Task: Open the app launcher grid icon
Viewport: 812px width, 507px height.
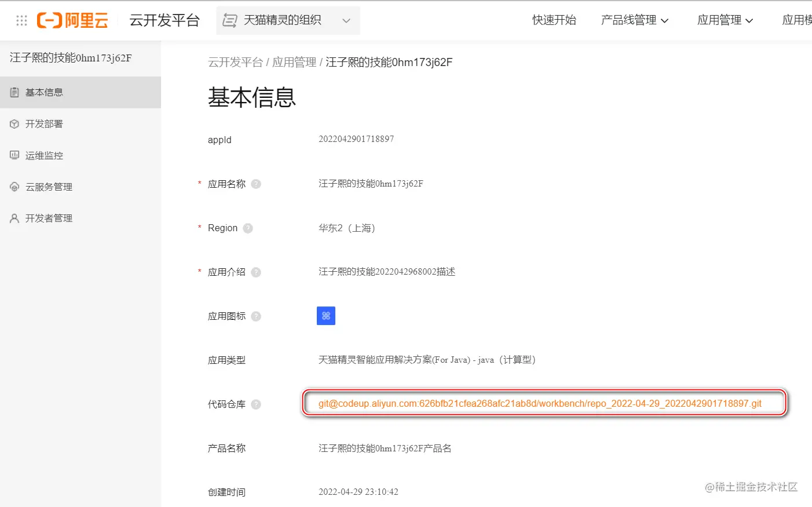Action: [21, 21]
